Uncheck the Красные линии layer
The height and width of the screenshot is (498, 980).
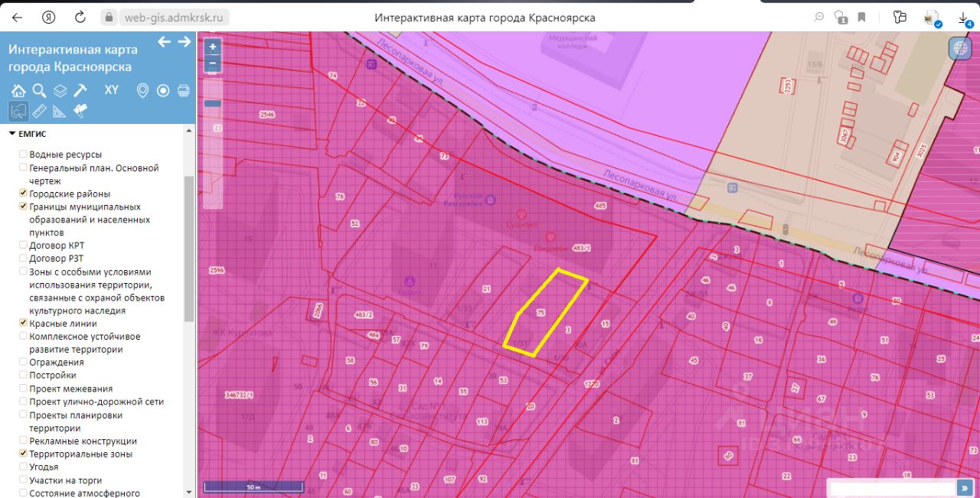pyautogui.click(x=24, y=324)
